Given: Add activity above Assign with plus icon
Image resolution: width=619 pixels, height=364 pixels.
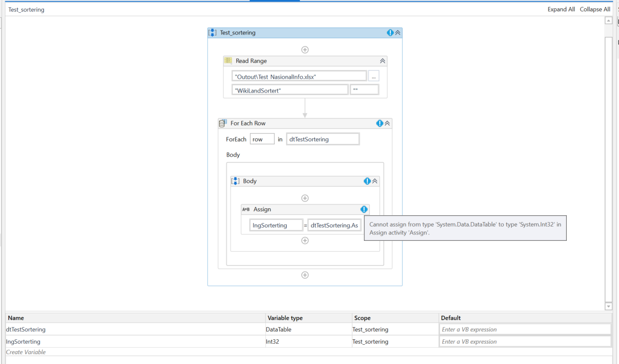Looking at the screenshot, I should [x=305, y=198].
